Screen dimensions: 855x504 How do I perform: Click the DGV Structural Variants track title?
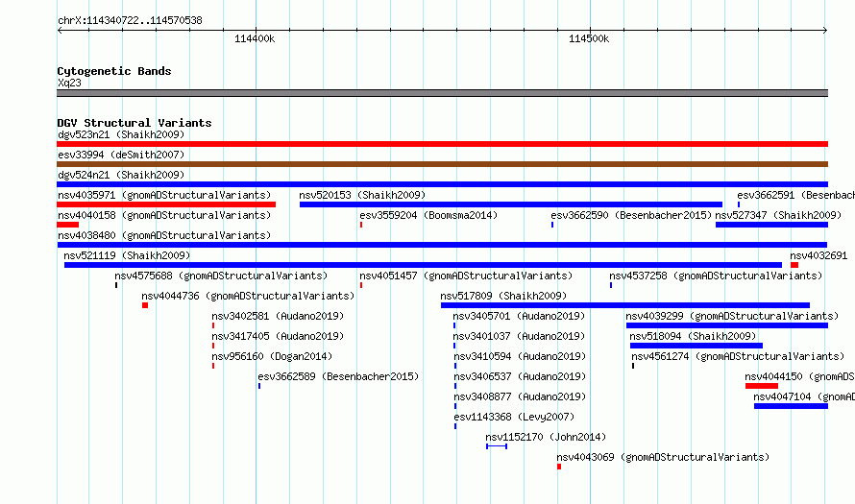point(134,123)
